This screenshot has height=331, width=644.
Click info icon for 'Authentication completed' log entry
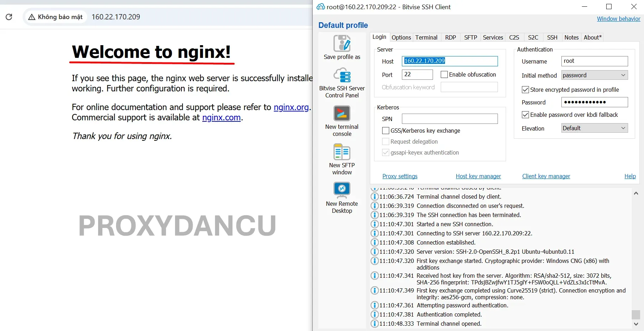[375, 314]
